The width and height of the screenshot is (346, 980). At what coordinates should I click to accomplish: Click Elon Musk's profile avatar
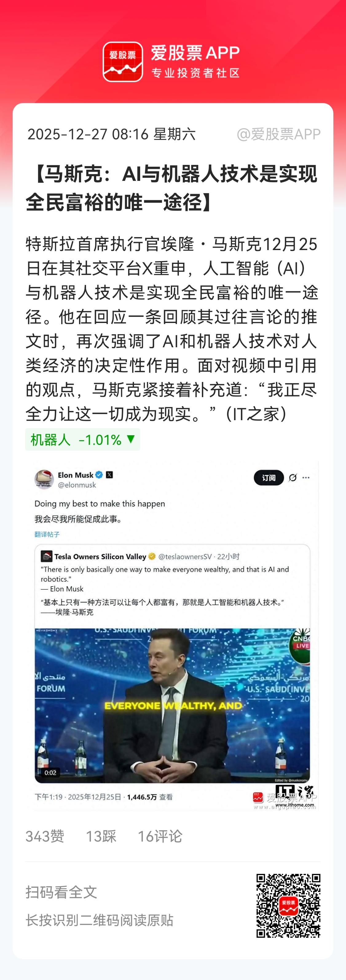(x=44, y=479)
